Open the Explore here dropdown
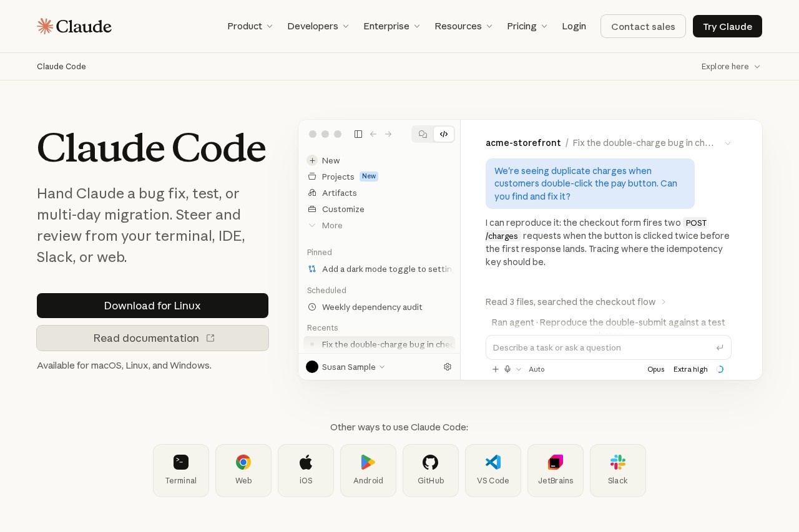This screenshot has width=799, height=532. pyautogui.click(x=731, y=67)
